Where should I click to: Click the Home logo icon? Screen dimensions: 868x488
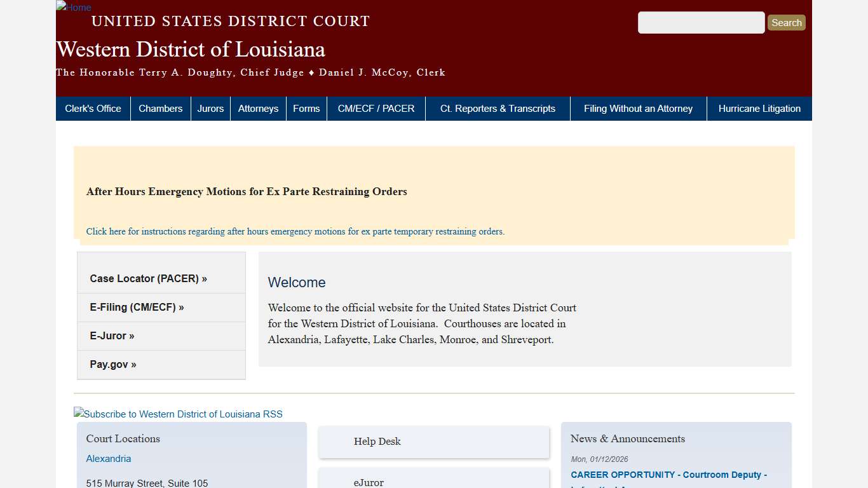point(73,8)
